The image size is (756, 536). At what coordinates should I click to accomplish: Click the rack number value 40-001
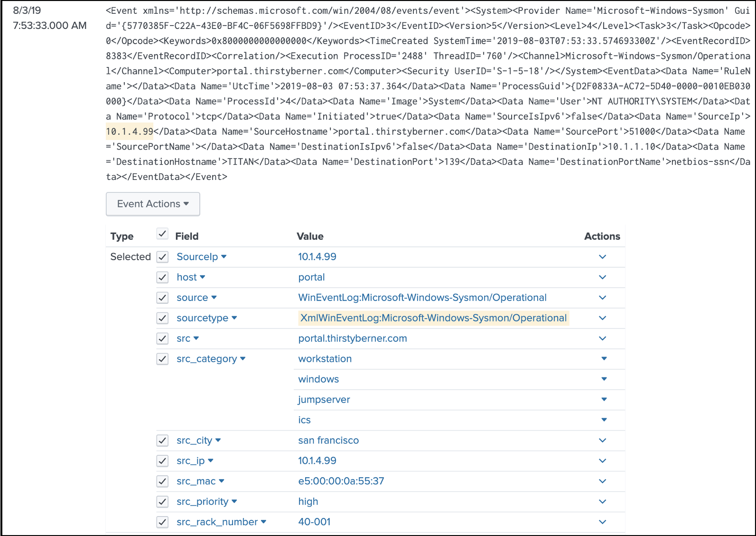(314, 522)
